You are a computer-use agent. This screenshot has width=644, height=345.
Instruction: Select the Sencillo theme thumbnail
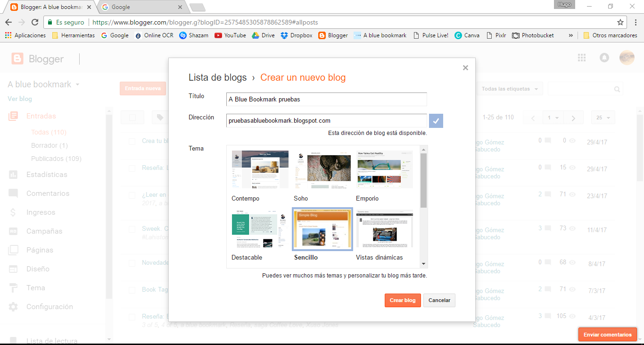pyautogui.click(x=322, y=228)
